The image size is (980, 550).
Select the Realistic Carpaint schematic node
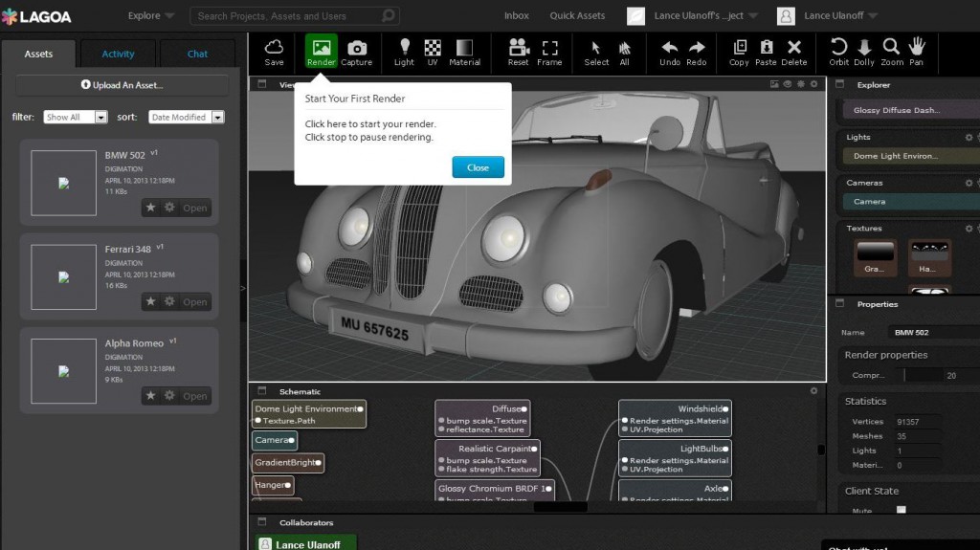[x=487, y=458]
